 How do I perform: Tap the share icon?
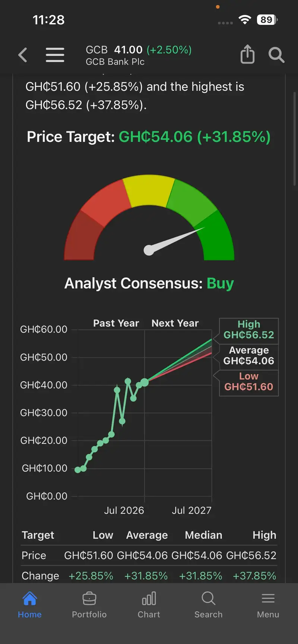(x=247, y=54)
